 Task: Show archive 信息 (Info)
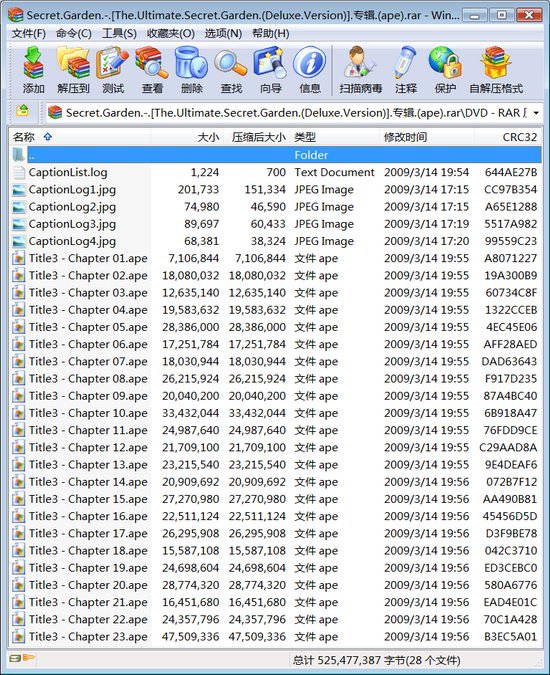(x=310, y=70)
